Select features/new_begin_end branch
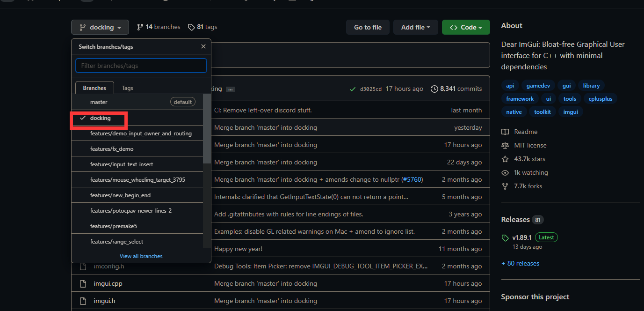The image size is (644, 311). coord(137,195)
